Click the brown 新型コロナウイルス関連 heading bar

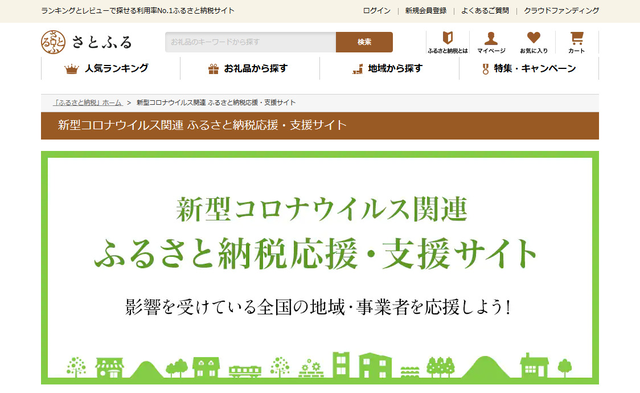pos(320,126)
